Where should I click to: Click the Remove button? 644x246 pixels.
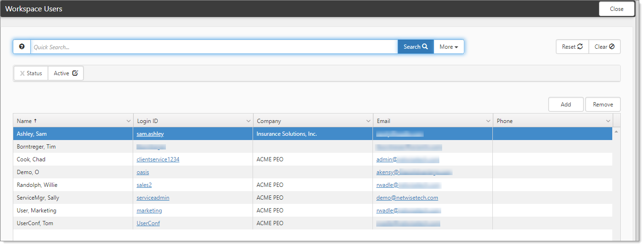click(x=603, y=105)
